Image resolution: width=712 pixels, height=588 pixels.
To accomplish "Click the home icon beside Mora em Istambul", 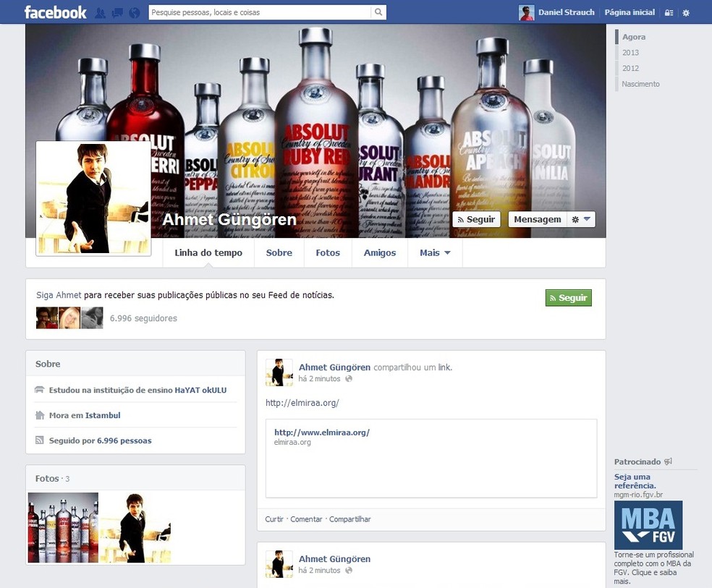I will click(x=40, y=415).
